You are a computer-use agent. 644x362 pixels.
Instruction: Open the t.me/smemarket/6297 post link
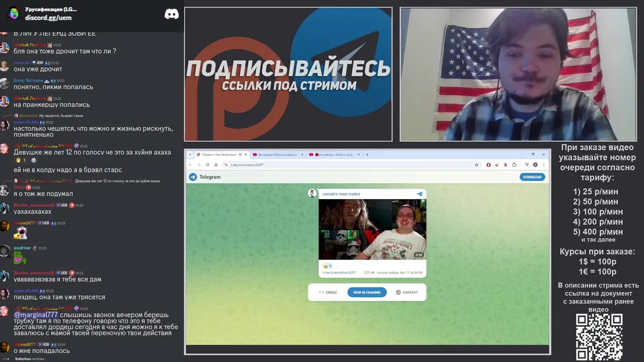[339, 273]
